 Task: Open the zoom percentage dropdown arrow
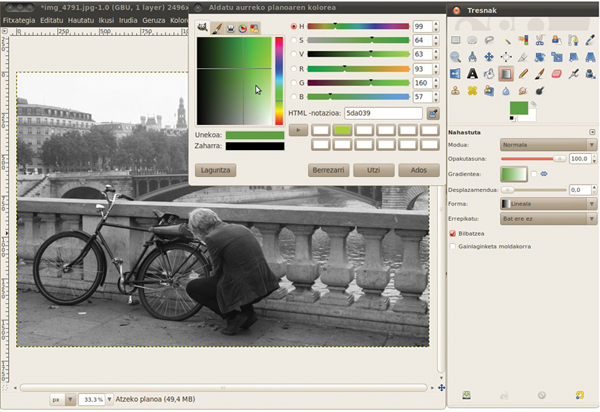click(x=109, y=399)
